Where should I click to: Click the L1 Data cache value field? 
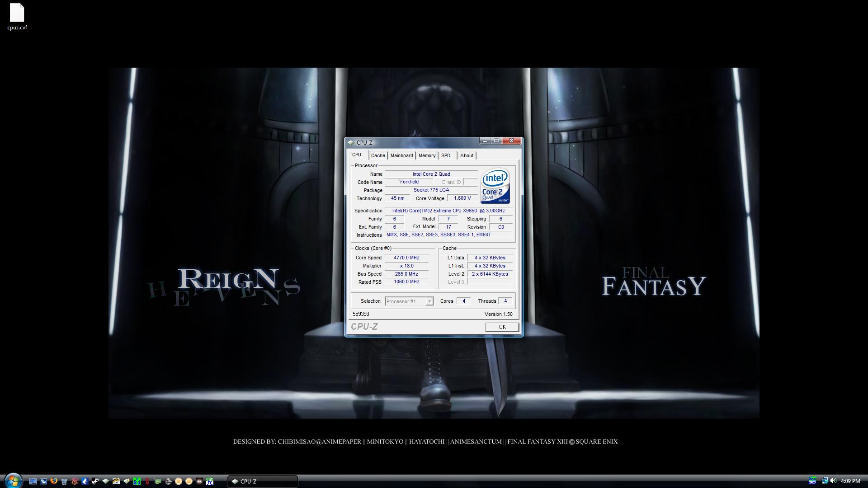pos(490,258)
